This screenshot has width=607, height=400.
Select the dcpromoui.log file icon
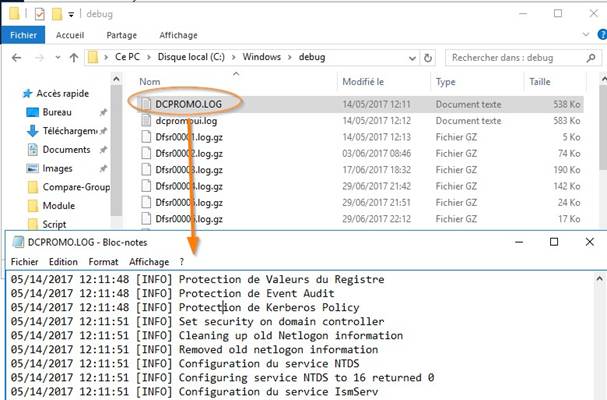146,120
